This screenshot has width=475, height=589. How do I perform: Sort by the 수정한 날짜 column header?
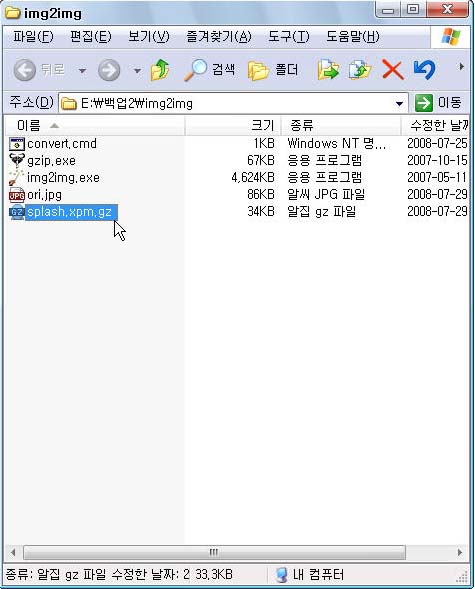(x=436, y=125)
